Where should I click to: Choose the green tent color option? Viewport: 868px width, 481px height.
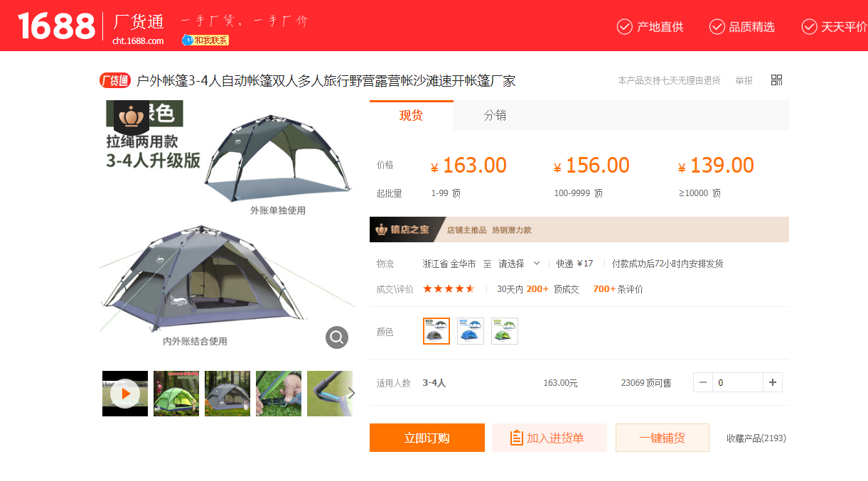(x=505, y=331)
